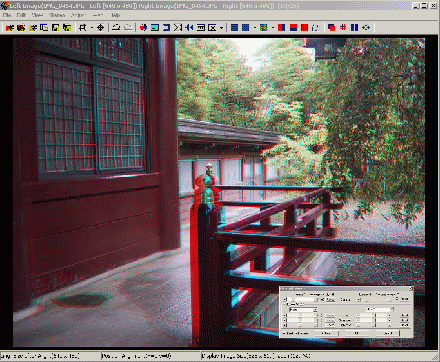Click the horizontal interlaced stripes view icon

234,27
